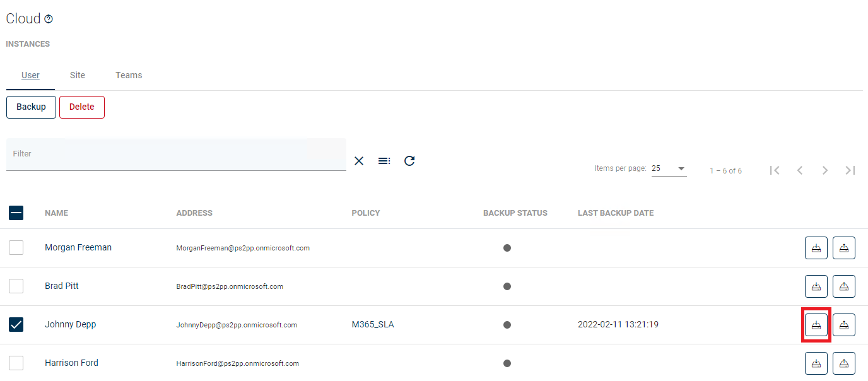Image resolution: width=868 pixels, height=381 pixels.
Task: Go to the next page arrow
Action: coord(824,170)
